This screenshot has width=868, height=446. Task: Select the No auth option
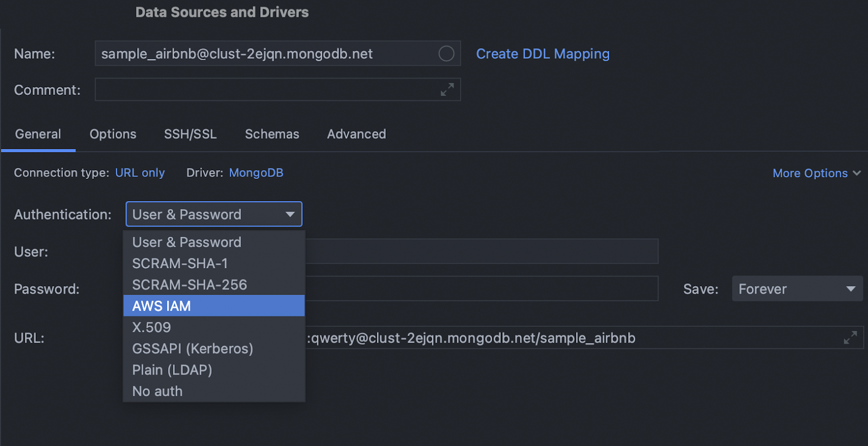pos(157,391)
